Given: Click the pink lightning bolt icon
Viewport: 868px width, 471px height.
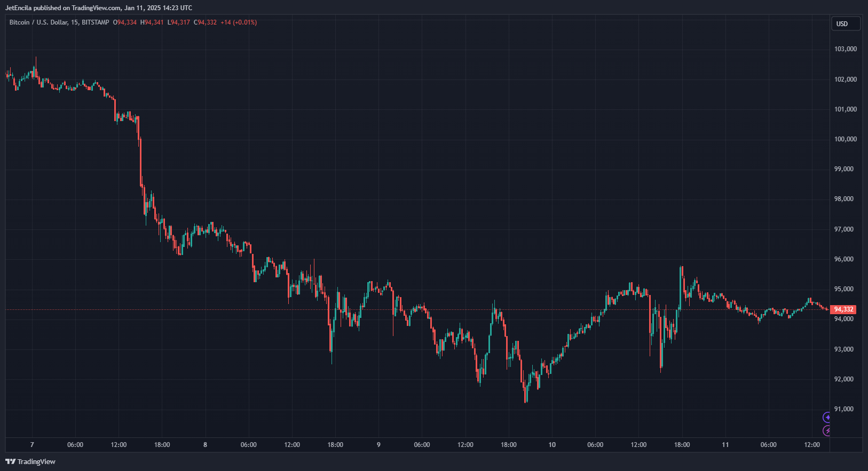Looking at the screenshot, I should (x=827, y=430).
